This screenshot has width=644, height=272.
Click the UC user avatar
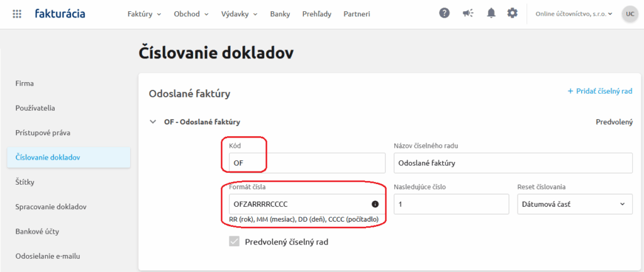629,13
